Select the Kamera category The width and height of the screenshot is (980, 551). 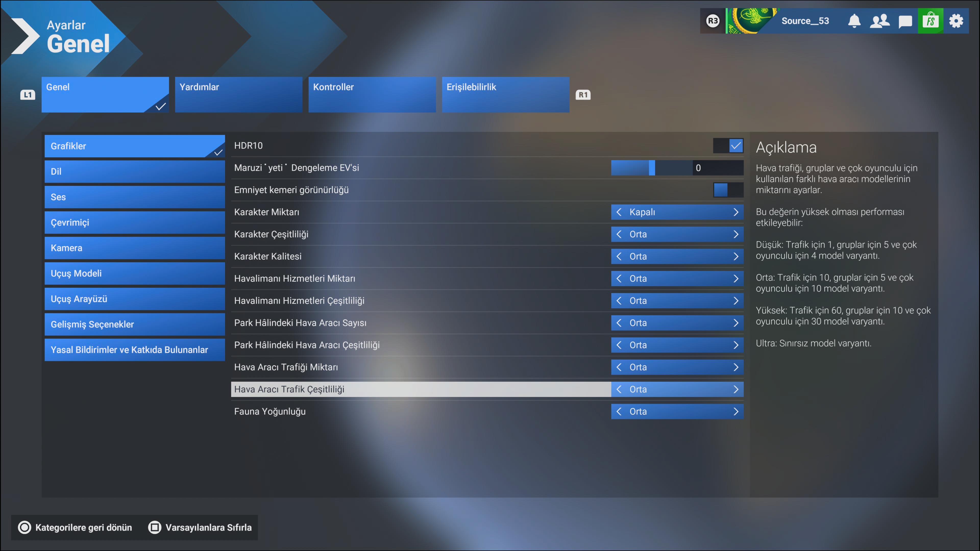click(134, 248)
